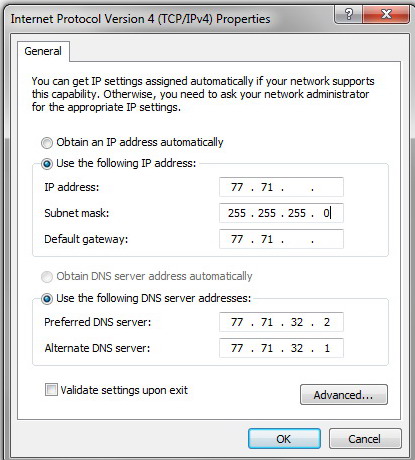Select Use the following IP address

pyautogui.click(x=47, y=164)
